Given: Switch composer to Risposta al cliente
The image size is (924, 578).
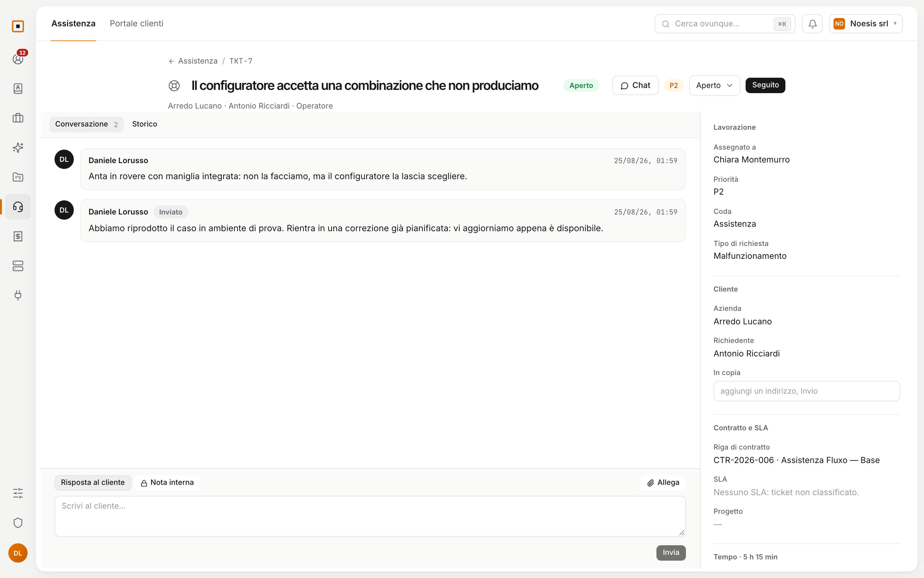Looking at the screenshot, I should click(93, 482).
